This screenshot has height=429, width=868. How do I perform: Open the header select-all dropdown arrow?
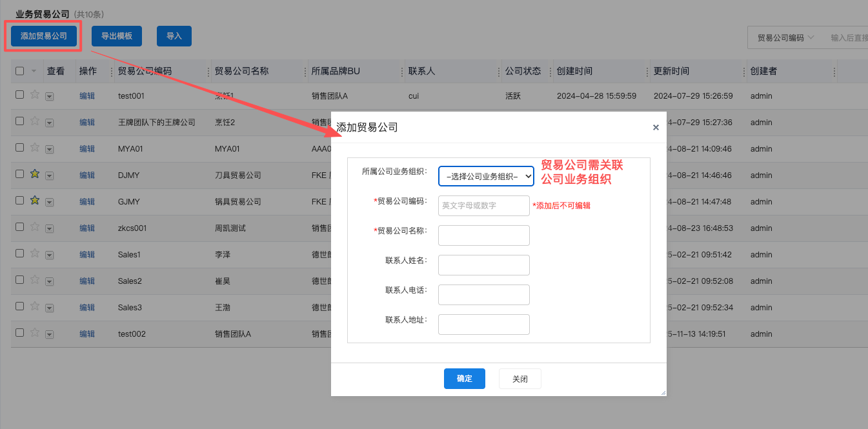click(34, 72)
